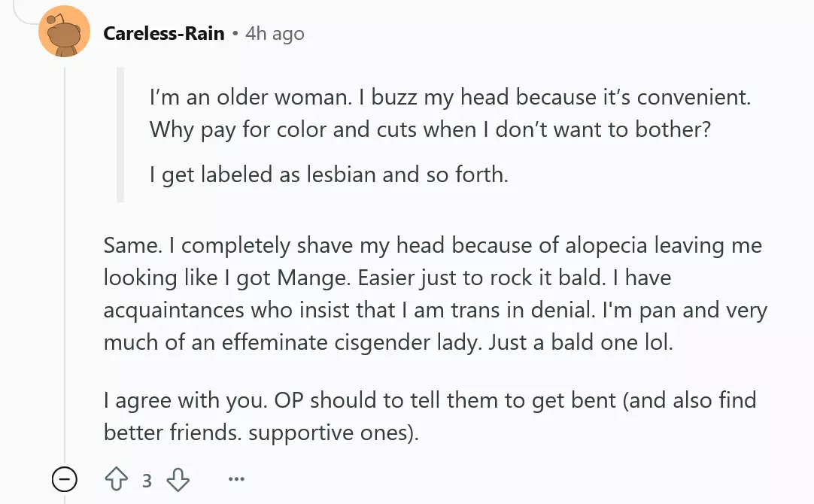This screenshot has height=504, width=814.
Task: Click the vertical thread line below the avatar
Action: click(65, 263)
